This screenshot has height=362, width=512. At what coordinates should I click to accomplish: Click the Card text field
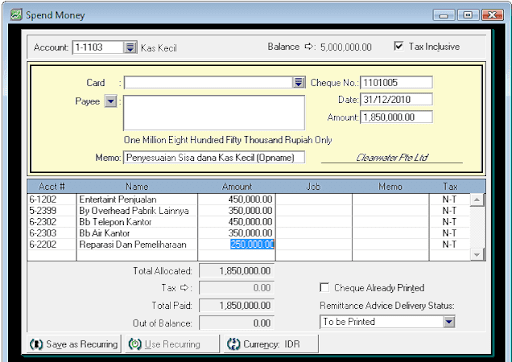pos(209,82)
